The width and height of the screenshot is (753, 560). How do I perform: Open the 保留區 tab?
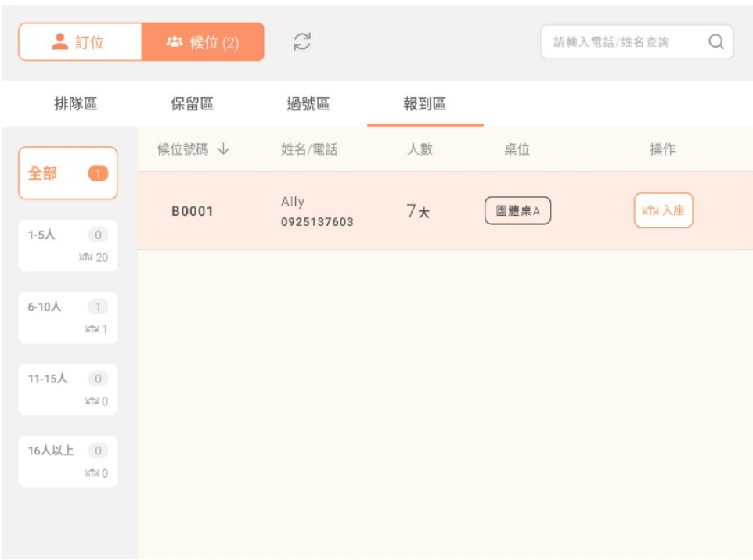193,104
